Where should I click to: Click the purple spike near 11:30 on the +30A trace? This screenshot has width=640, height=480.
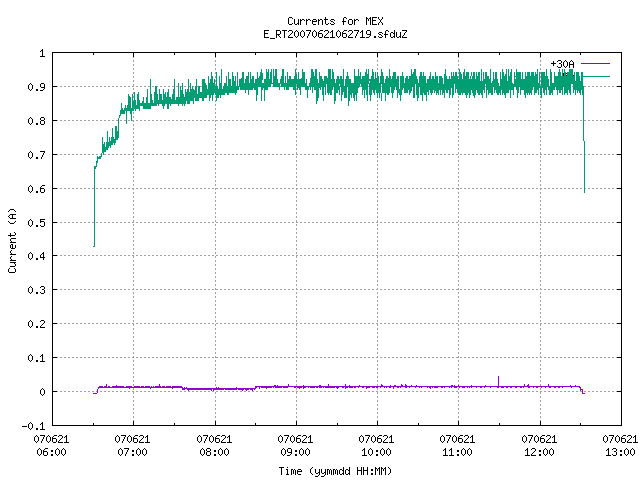tap(498, 381)
